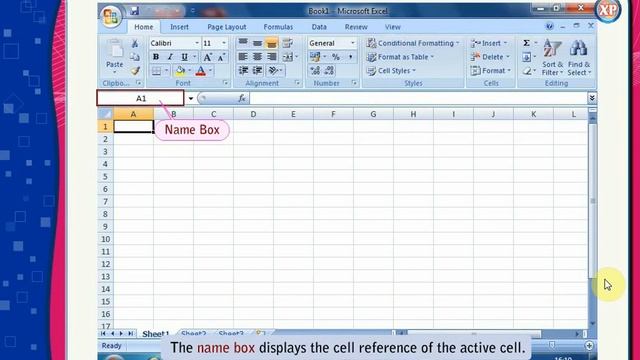This screenshot has height=360, width=640.
Task: Open Font Color dropdown arrow
Action: tap(211, 71)
